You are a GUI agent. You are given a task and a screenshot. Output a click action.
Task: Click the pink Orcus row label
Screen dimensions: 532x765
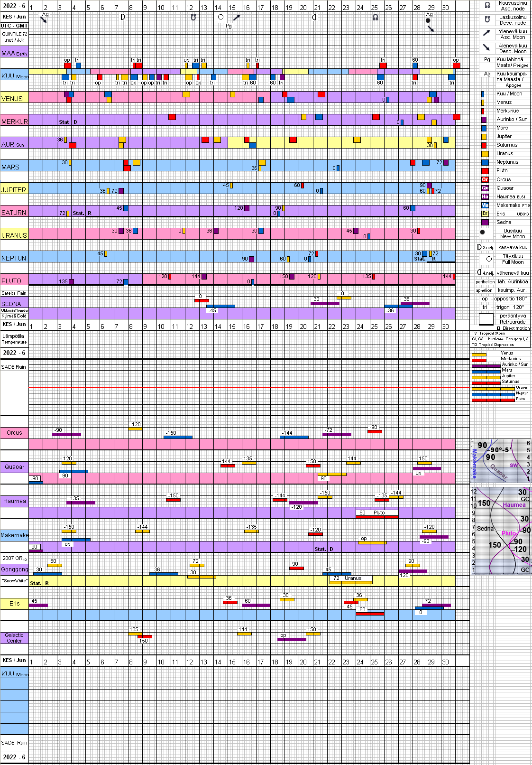click(x=14, y=432)
